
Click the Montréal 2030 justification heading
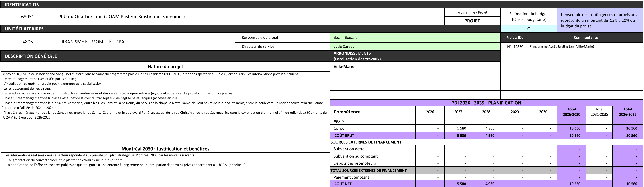165,149
